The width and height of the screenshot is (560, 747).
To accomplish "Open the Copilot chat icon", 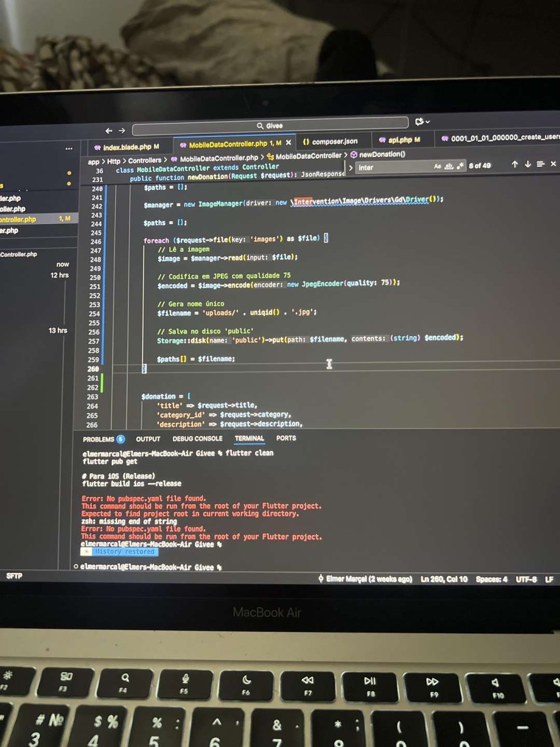I will coord(419,122).
